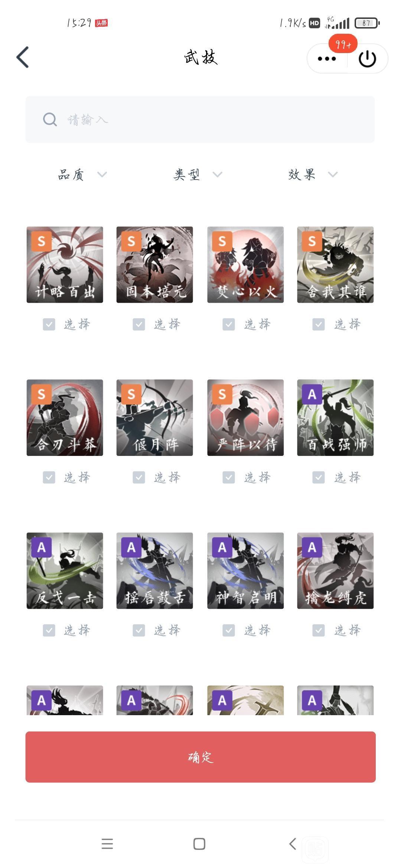Open the 计略百出 skill icon

65,264
